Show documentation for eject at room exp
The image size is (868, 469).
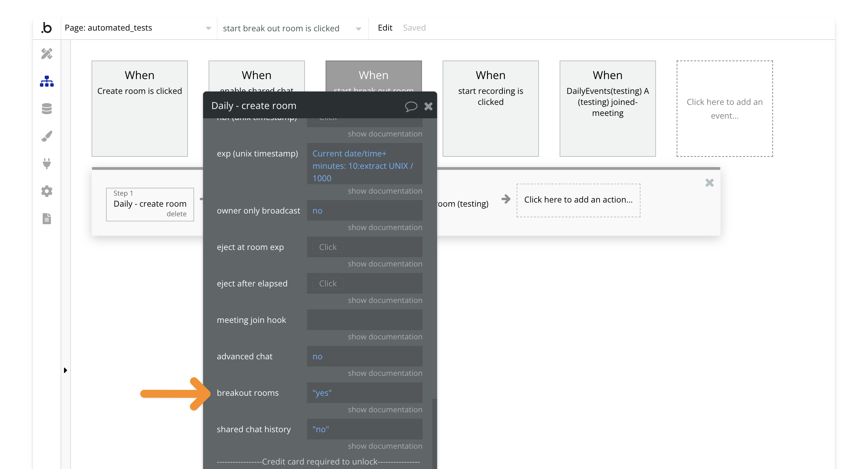(385, 264)
